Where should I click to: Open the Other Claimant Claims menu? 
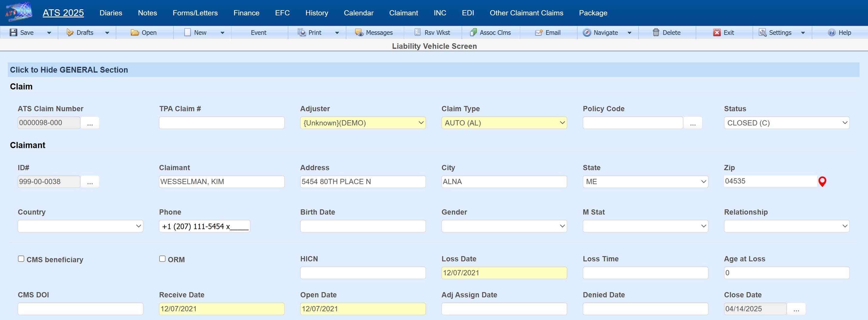(x=526, y=13)
